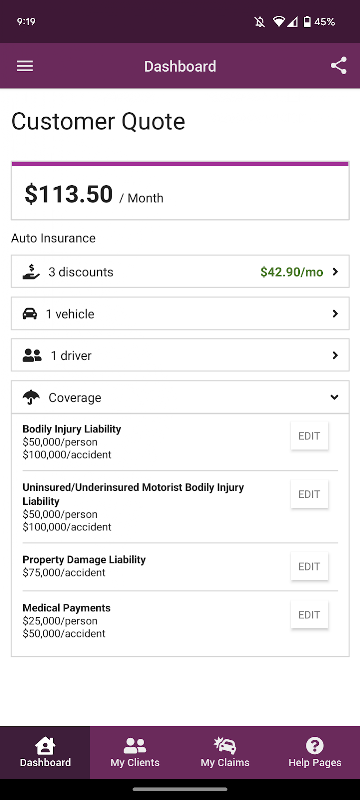360x800 pixels.
Task: Click the car icon beside 1 vehicle
Action: click(30, 314)
